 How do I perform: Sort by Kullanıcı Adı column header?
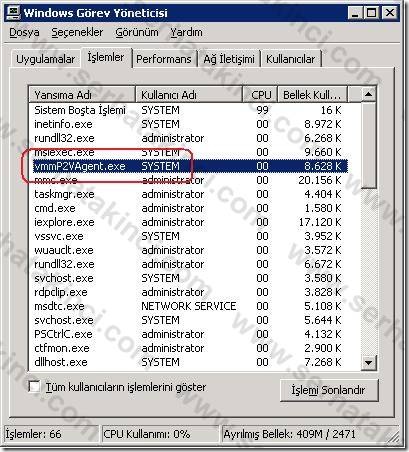coord(189,95)
